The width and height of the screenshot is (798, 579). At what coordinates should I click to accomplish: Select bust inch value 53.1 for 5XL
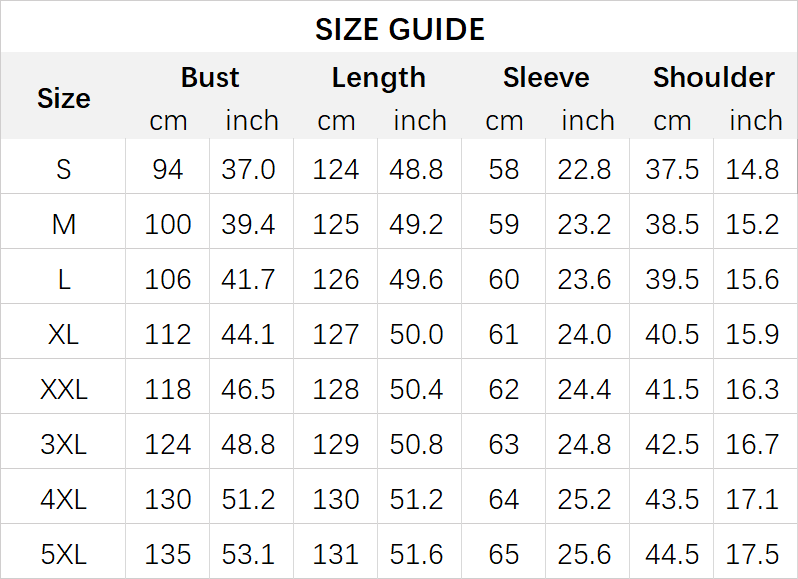point(249,554)
